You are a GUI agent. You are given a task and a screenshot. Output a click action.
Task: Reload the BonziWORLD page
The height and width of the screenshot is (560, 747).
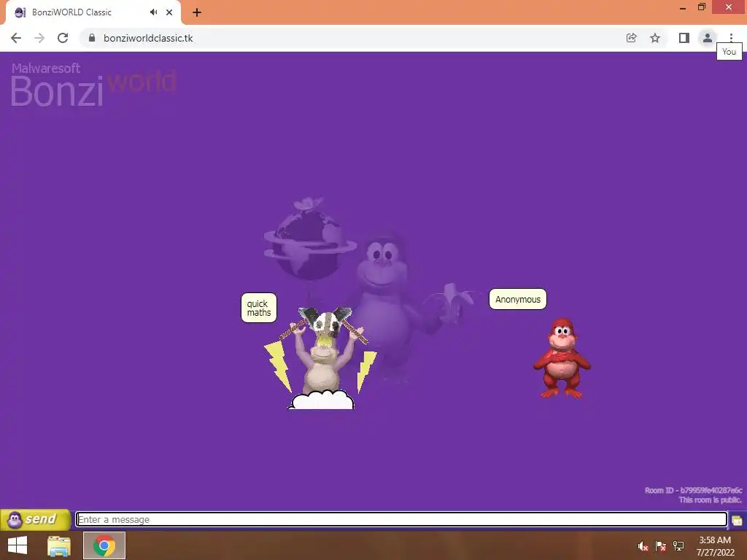coord(63,38)
